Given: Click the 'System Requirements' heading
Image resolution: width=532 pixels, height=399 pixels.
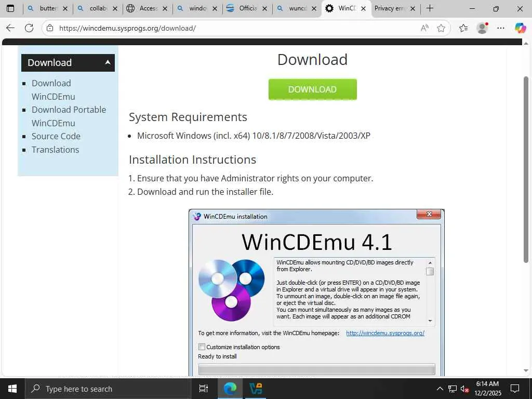Looking at the screenshot, I should 188,117.
